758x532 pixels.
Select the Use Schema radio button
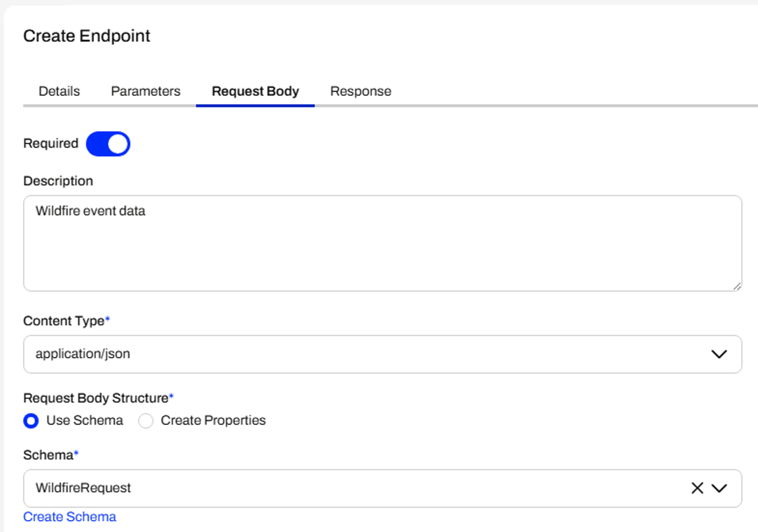(x=31, y=421)
